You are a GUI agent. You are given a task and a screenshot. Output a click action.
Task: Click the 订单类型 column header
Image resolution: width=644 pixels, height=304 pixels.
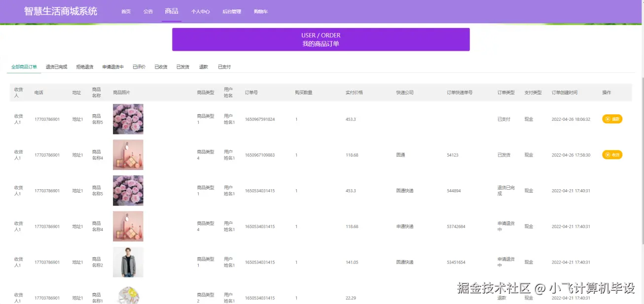(x=506, y=93)
